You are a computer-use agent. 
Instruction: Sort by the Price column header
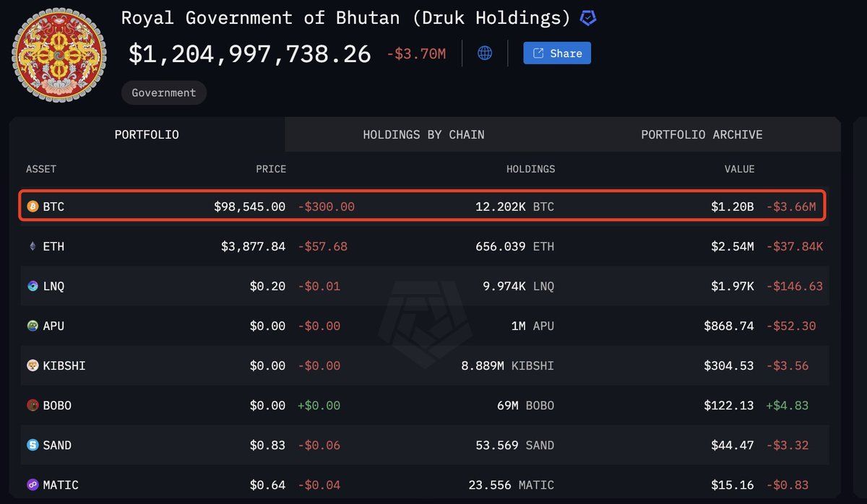271,169
